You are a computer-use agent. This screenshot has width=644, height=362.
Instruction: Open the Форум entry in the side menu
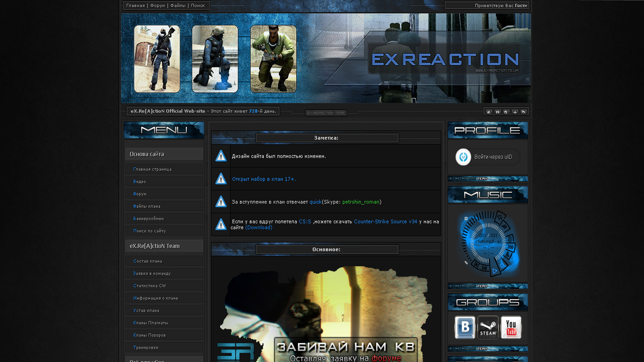pos(164,194)
